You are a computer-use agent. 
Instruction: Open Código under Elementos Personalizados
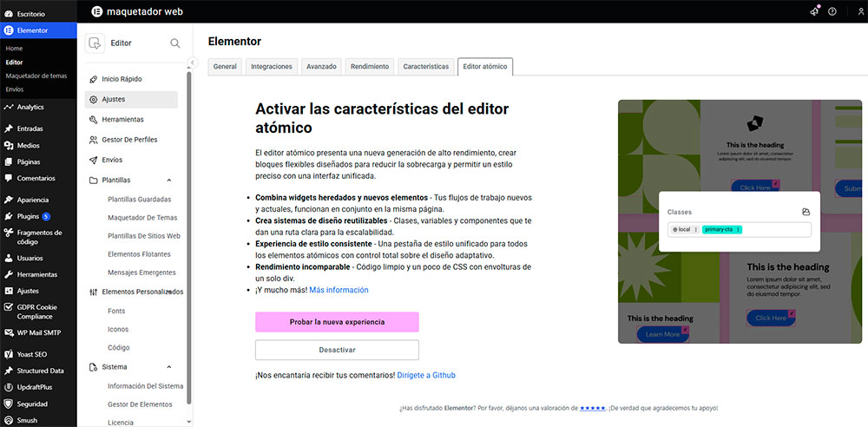coord(118,348)
